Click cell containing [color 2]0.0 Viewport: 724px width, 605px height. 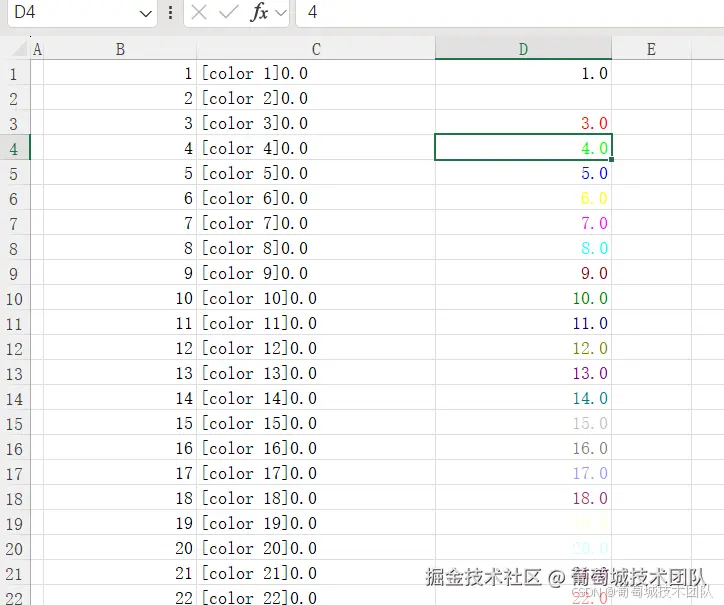click(x=316, y=98)
